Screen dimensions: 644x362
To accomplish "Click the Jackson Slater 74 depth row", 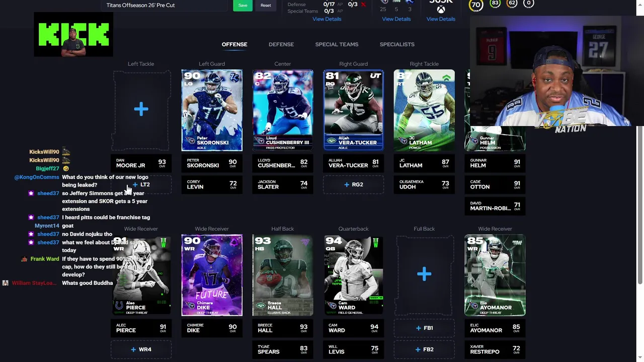I will (283, 185).
